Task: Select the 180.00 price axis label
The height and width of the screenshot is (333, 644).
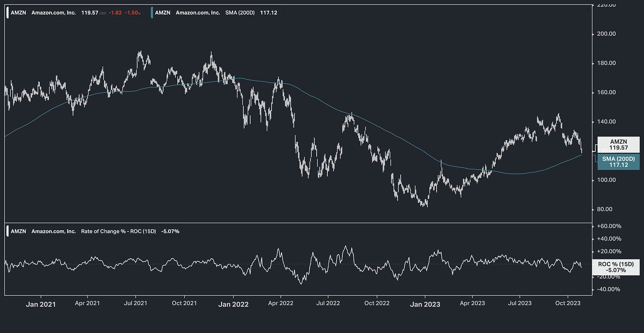Action: [x=606, y=63]
